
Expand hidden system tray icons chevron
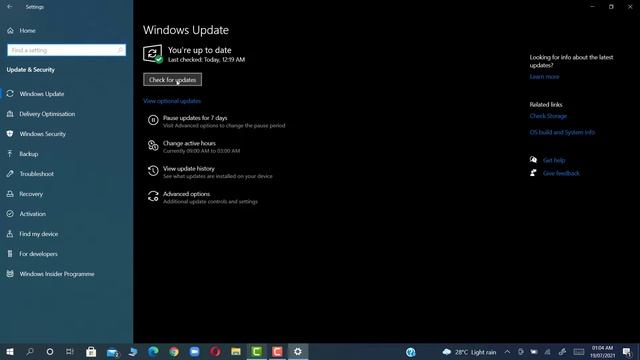[507, 352]
